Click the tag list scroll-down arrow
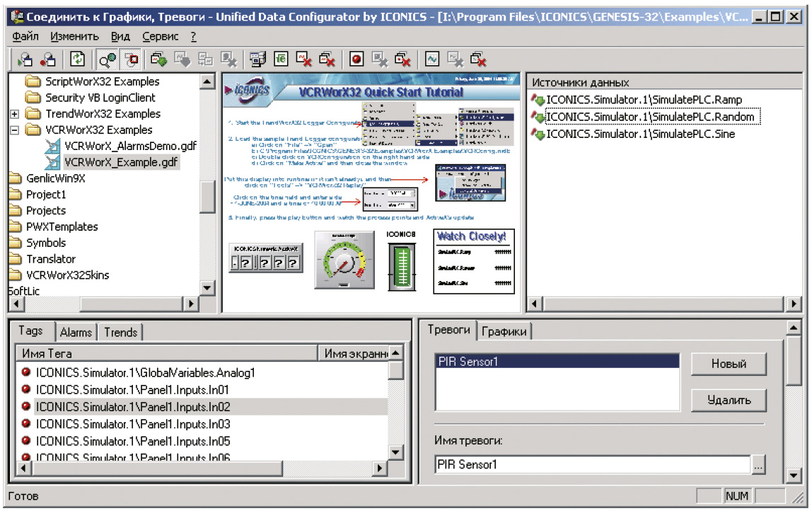The image size is (812, 511). coord(395,452)
